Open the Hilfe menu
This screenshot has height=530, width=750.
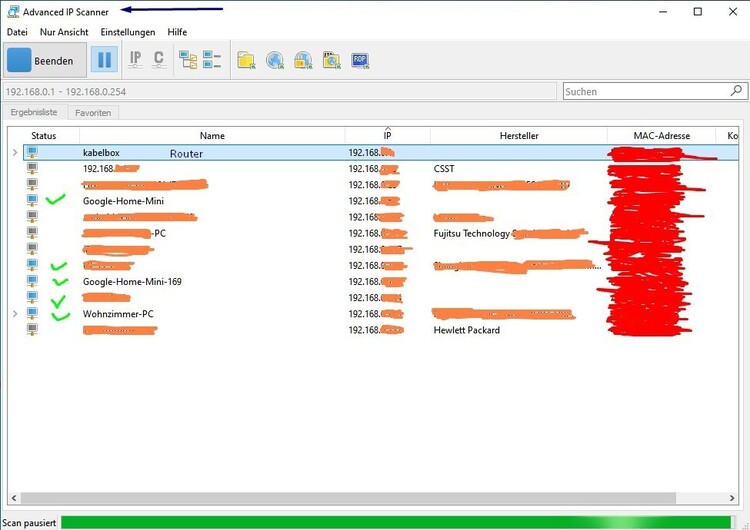(177, 32)
